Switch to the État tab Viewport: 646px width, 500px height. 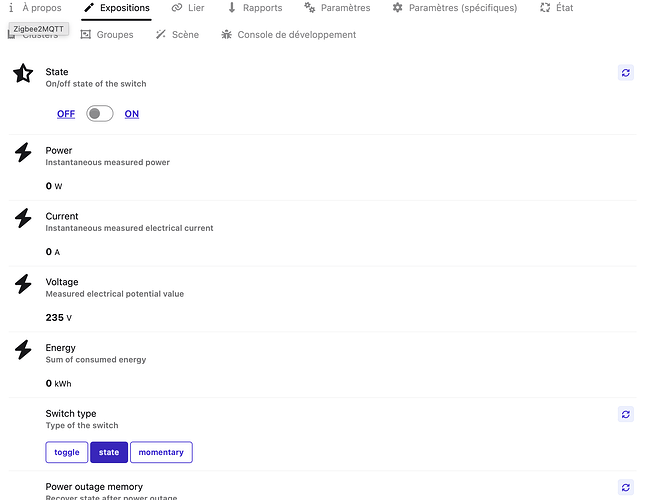(557, 8)
